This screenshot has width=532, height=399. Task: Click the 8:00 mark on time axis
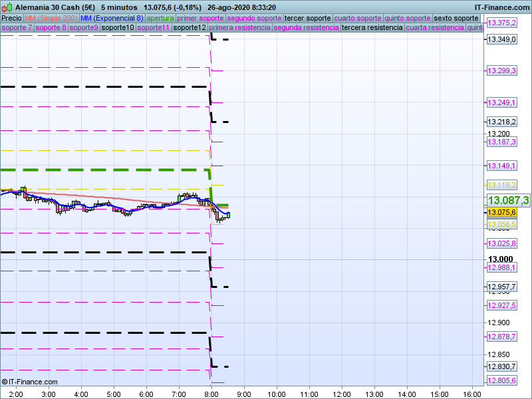pos(211,394)
